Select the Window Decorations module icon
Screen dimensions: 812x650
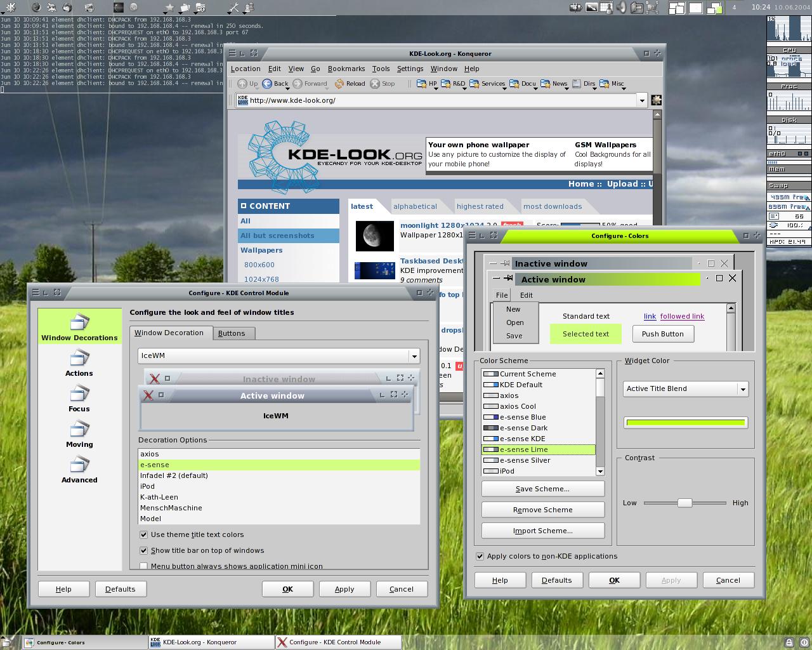[79, 327]
